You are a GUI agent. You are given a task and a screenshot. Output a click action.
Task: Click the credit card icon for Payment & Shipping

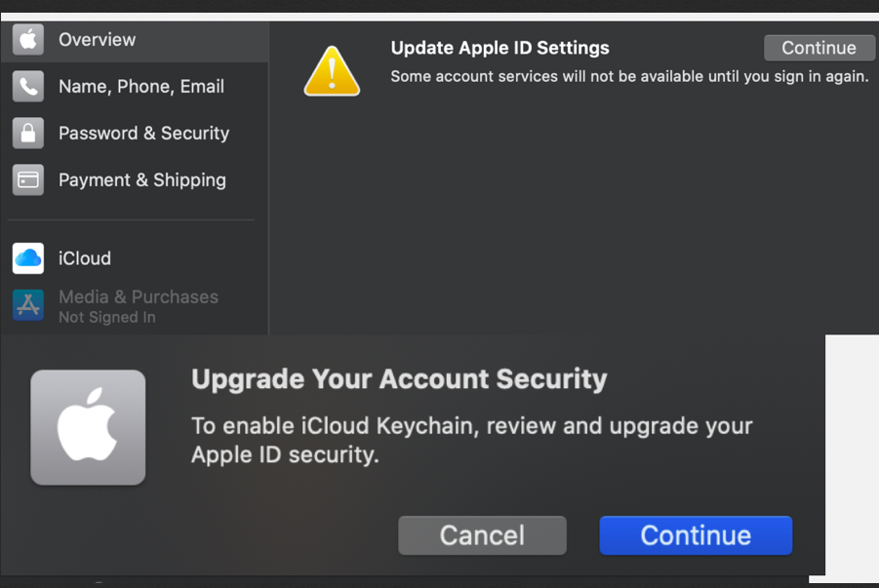click(x=28, y=180)
